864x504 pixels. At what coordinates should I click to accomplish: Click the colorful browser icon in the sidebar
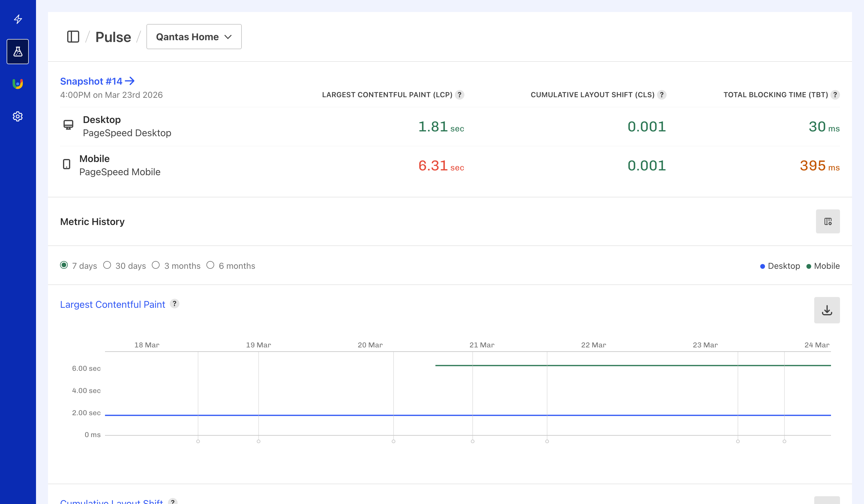(17, 83)
